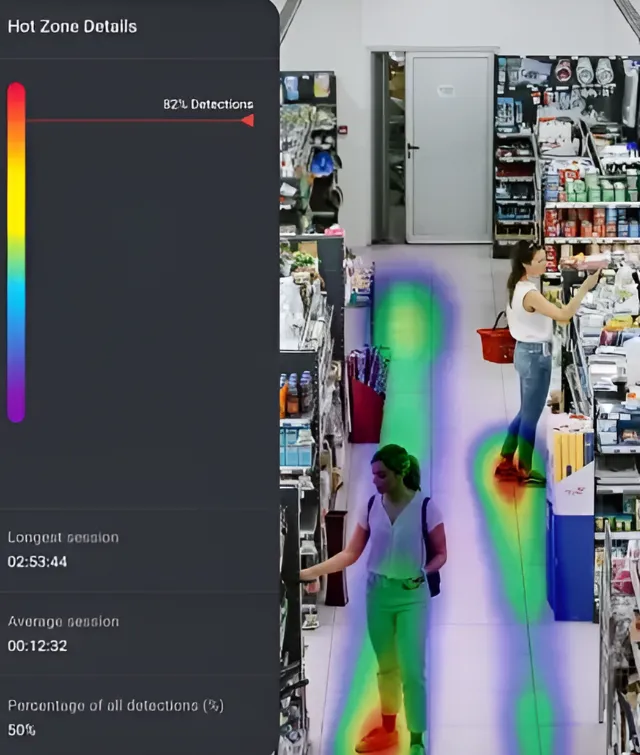Click the red hot zone at jeans woman's feet

[x=510, y=478]
